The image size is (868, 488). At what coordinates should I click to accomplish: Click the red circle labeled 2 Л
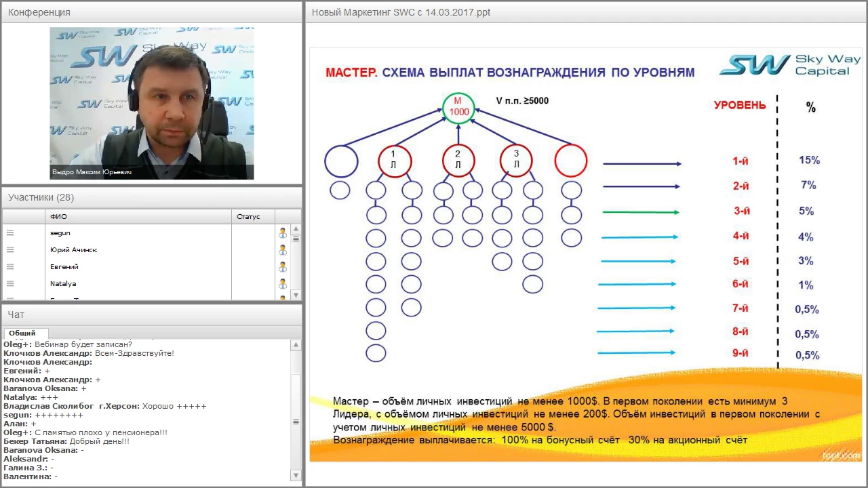point(458,161)
